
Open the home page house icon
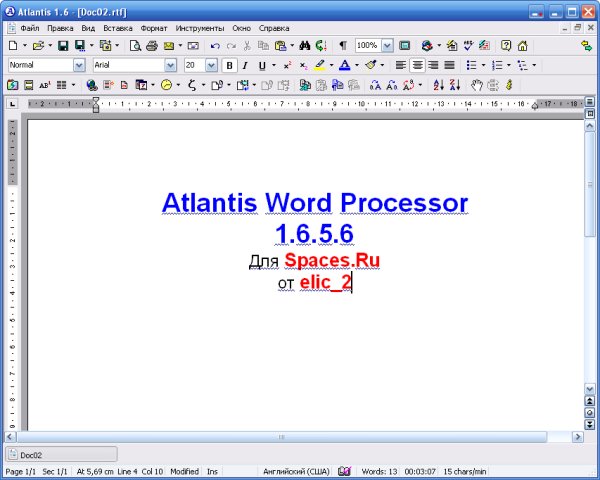[x=523, y=46]
